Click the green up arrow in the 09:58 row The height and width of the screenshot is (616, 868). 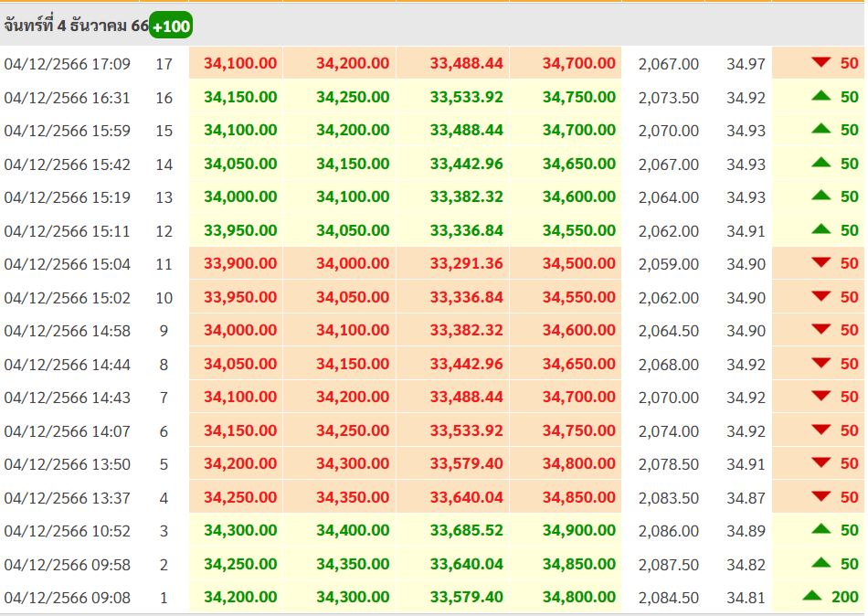821,563
